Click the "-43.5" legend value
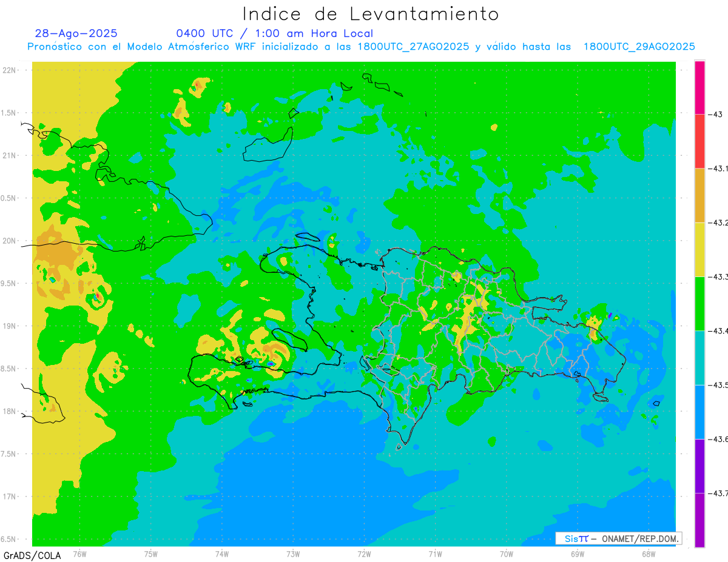The image size is (728, 562). click(x=718, y=385)
